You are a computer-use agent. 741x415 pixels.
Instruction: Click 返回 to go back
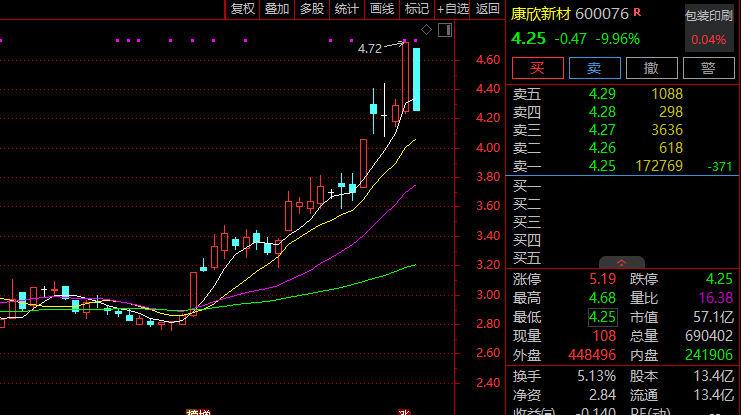point(487,9)
